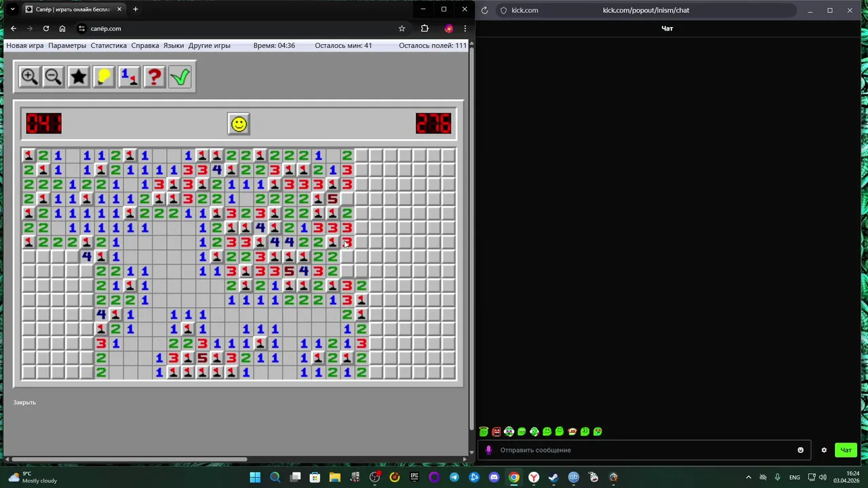Open Windows taskbar search
The width and height of the screenshot is (868, 488).
[275, 477]
